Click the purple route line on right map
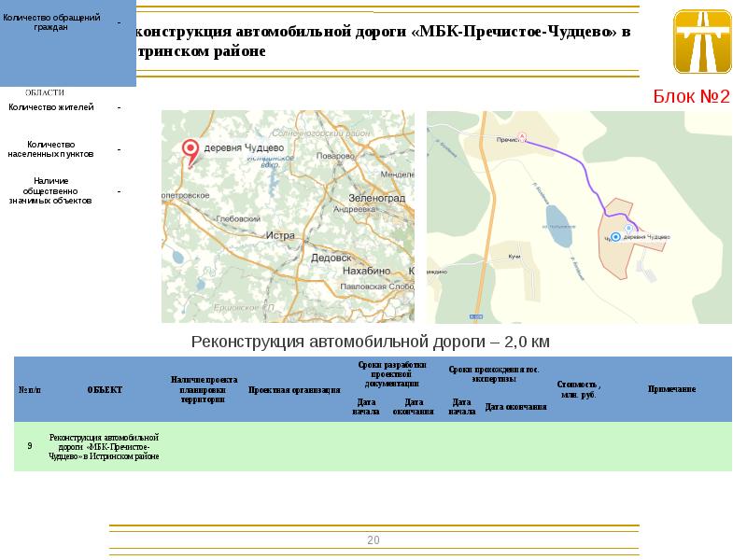The image size is (747, 560). coord(584,172)
